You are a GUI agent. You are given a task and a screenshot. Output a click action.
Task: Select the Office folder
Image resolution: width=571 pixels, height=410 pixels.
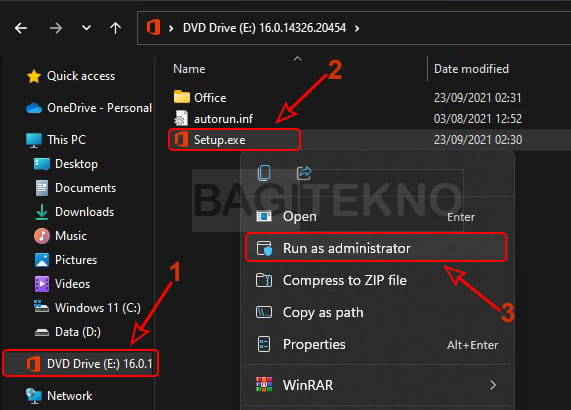point(210,98)
